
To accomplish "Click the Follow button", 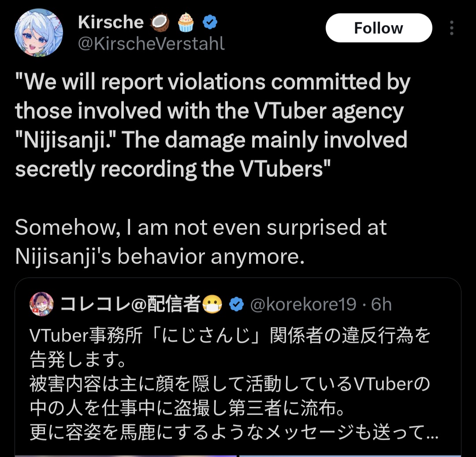I will tap(379, 28).
